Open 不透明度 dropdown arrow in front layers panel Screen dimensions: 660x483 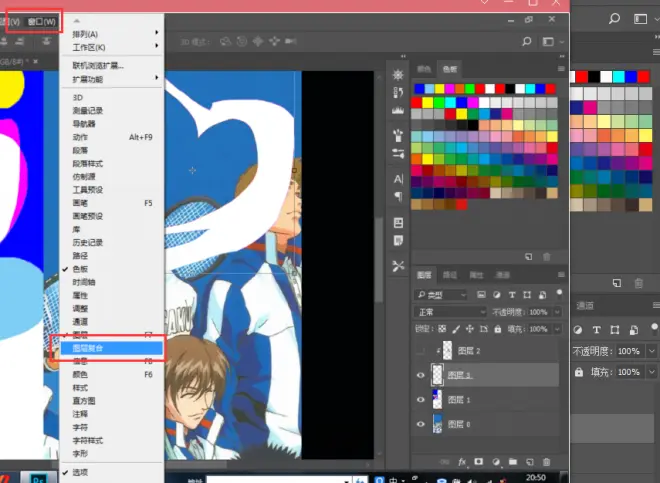click(557, 312)
